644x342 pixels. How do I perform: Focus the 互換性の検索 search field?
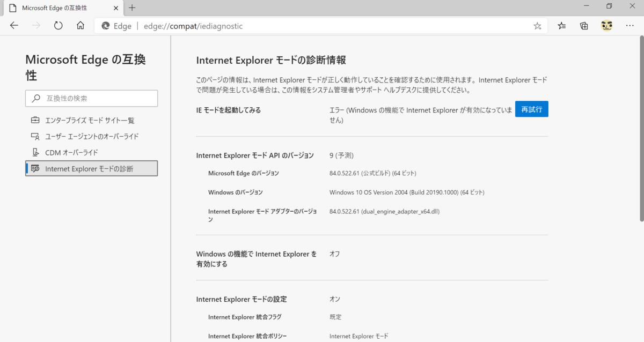[91, 99]
